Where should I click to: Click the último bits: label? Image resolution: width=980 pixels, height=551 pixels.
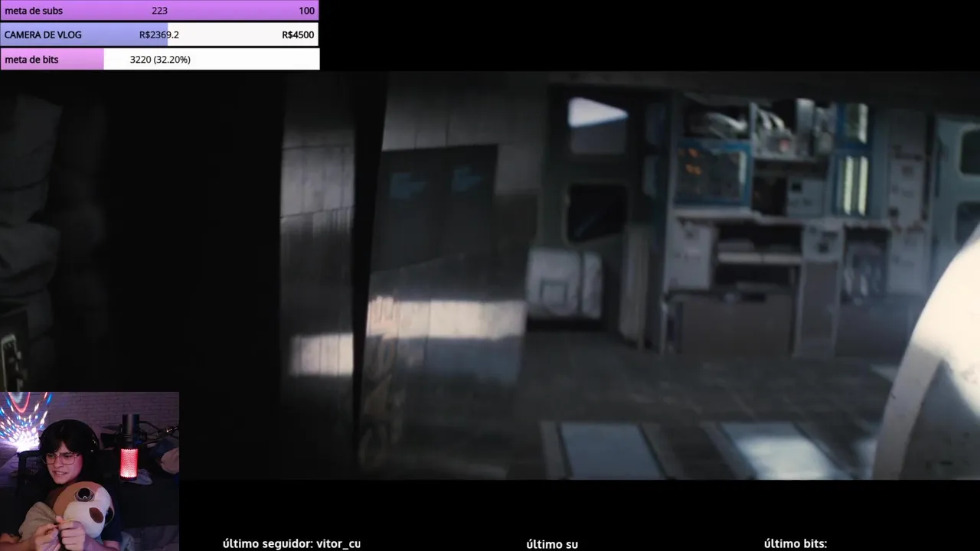pyautogui.click(x=795, y=544)
